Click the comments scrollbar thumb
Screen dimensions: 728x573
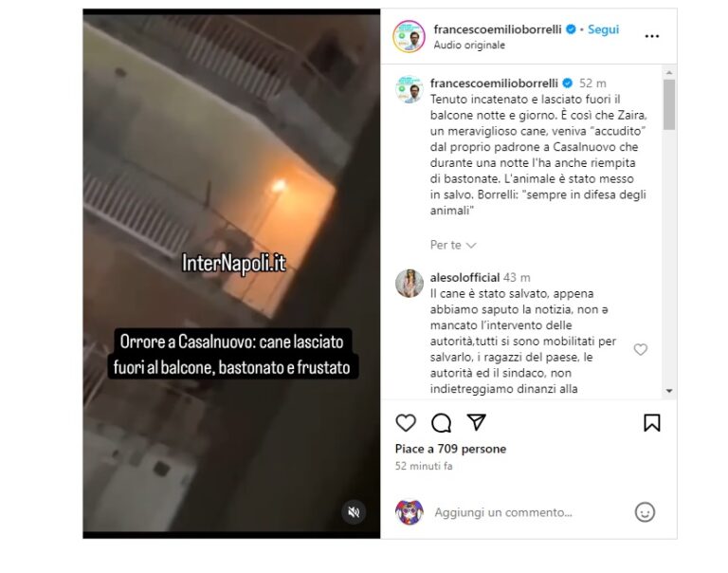669,104
